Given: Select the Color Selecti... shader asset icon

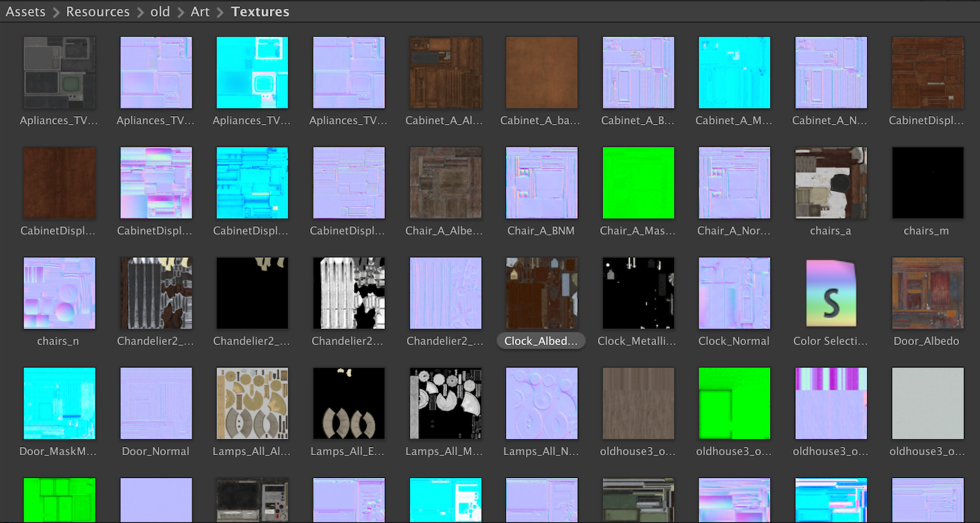Looking at the screenshot, I should (x=831, y=293).
